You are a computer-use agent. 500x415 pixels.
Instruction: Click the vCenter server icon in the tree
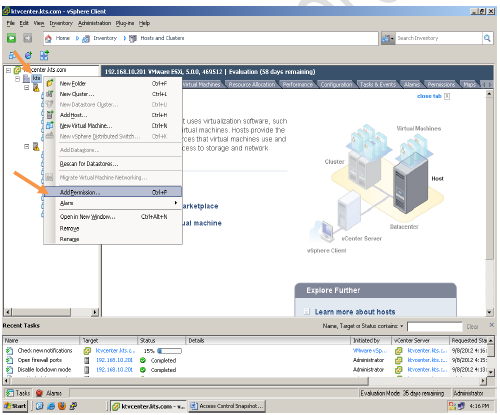click(17, 70)
